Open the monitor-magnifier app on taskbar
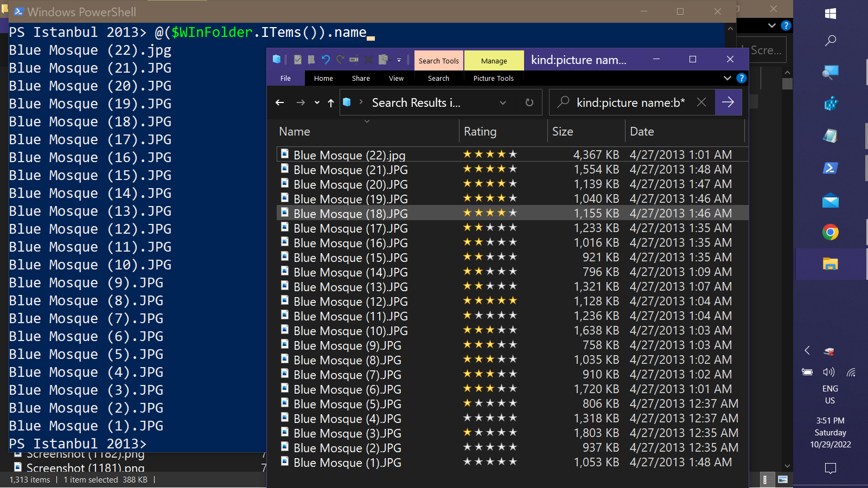 tap(830, 72)
